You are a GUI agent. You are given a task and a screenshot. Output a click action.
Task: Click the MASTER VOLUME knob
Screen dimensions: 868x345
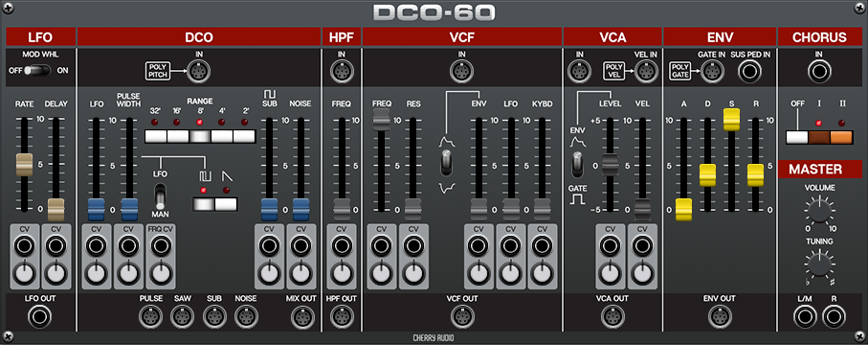(819, 211)
